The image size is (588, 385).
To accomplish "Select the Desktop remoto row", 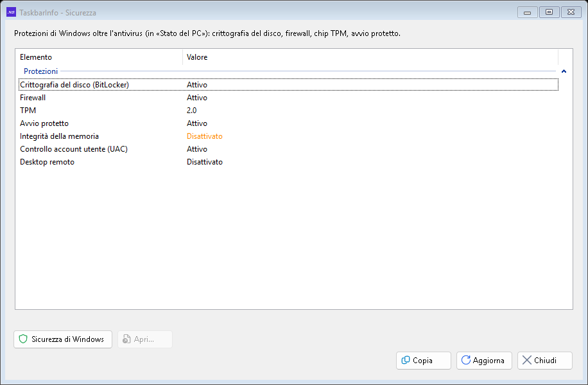I will pos(288,162).
